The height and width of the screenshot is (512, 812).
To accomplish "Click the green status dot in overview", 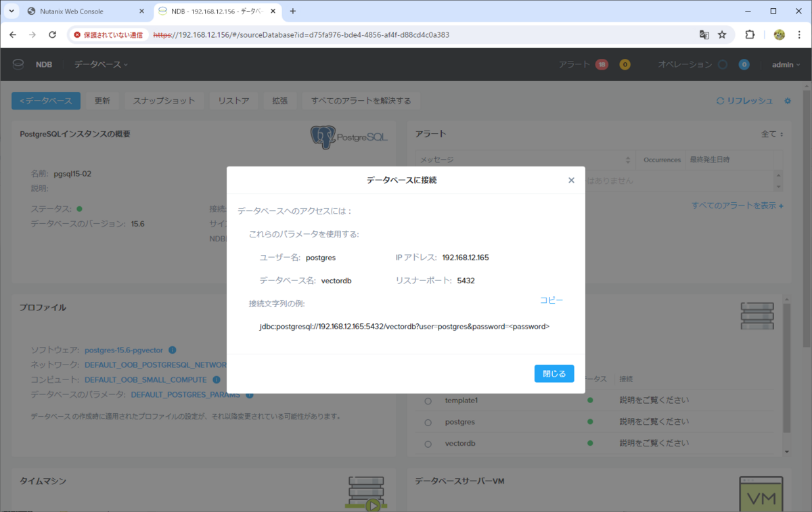I will pos(79,209).
